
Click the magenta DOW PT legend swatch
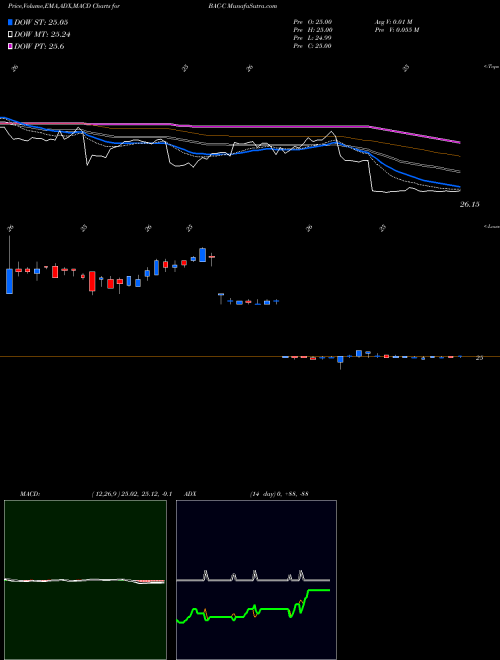click(x=11, y=47)
